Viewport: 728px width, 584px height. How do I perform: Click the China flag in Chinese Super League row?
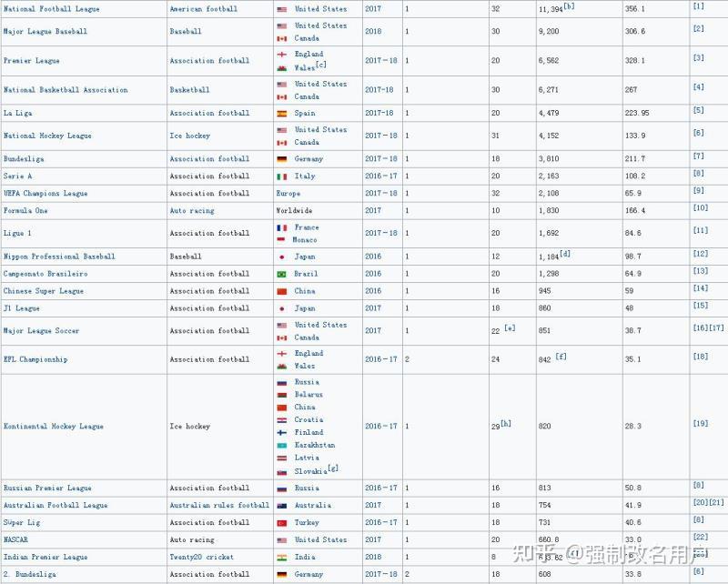coord(282,291)
